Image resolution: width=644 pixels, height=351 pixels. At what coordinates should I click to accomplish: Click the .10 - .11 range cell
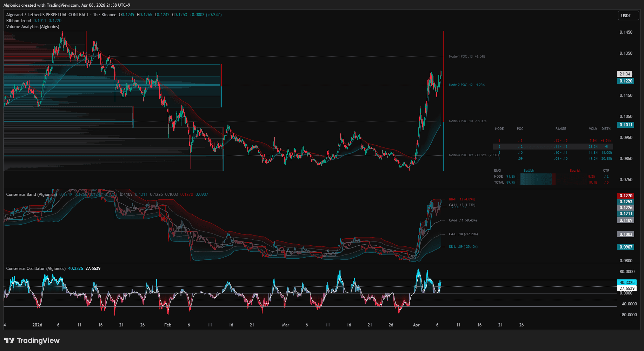pos(561,153)
